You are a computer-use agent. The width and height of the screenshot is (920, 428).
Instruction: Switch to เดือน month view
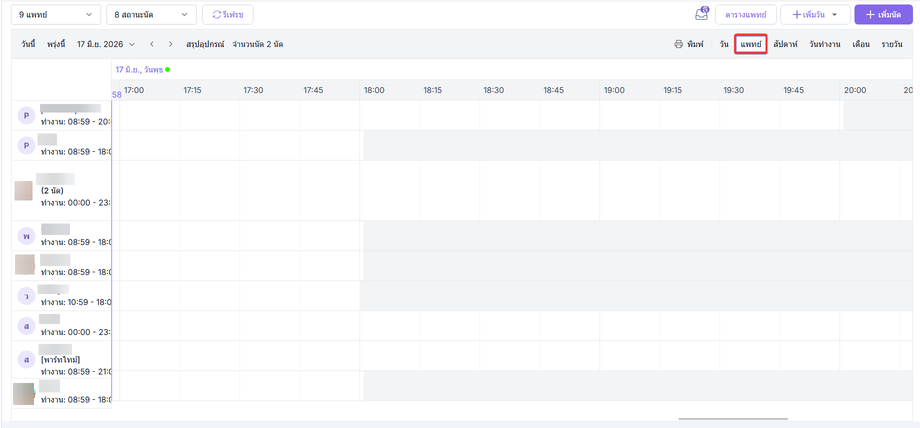point(861,44)
